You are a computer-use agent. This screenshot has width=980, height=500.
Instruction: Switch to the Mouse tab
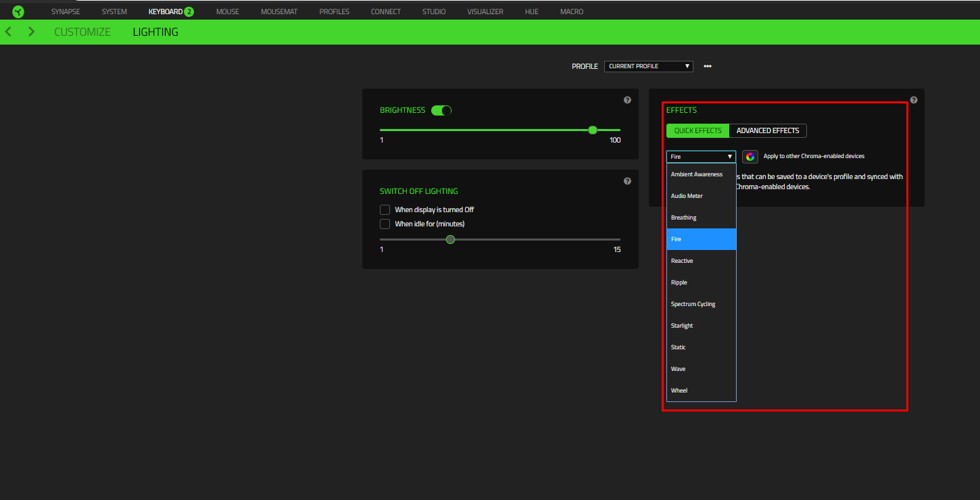[x=228, y=11]
